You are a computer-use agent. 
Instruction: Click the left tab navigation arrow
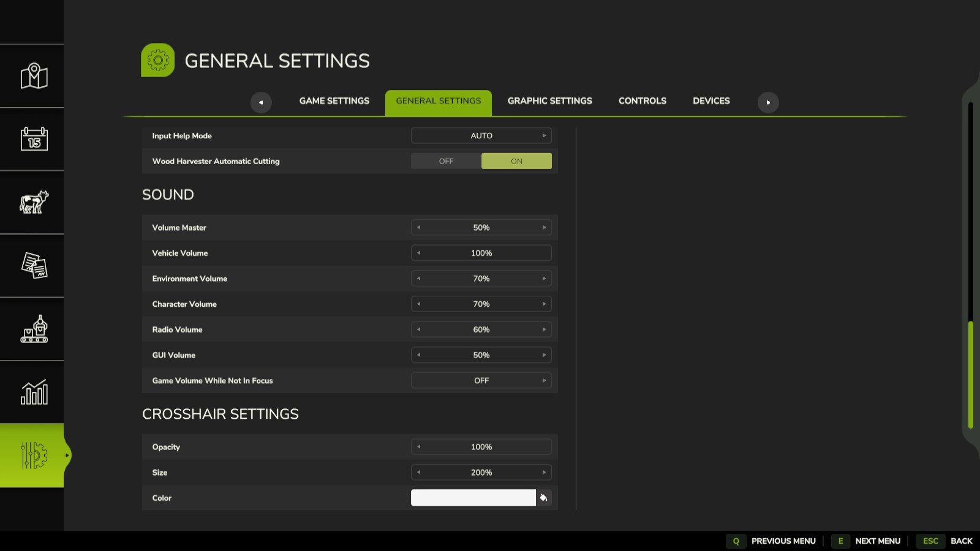point(262,102)
